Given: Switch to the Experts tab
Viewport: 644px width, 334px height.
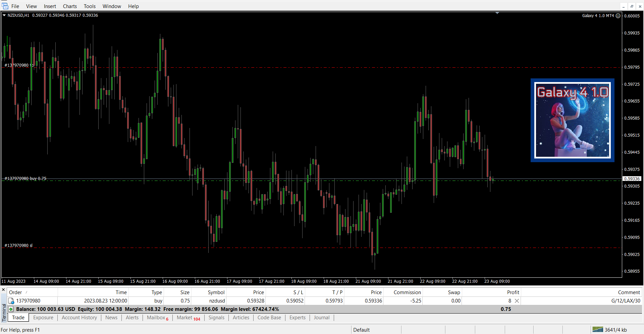Looking at the screenshot, I should 297,318.
